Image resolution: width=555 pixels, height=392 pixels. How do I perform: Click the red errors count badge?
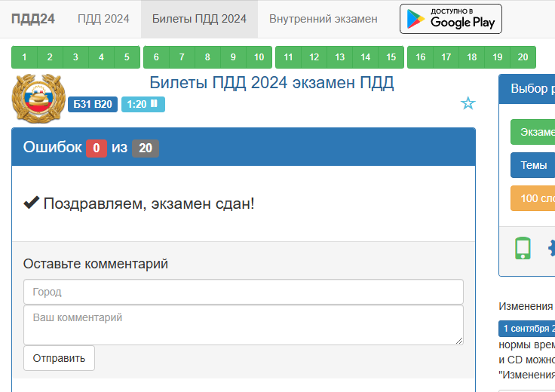96,149
